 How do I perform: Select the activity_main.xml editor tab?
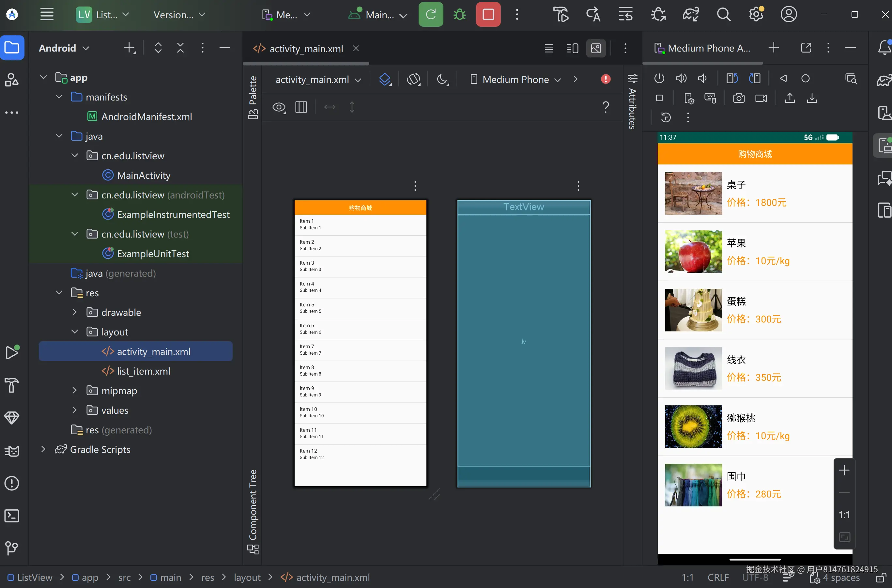coord(306,49)
